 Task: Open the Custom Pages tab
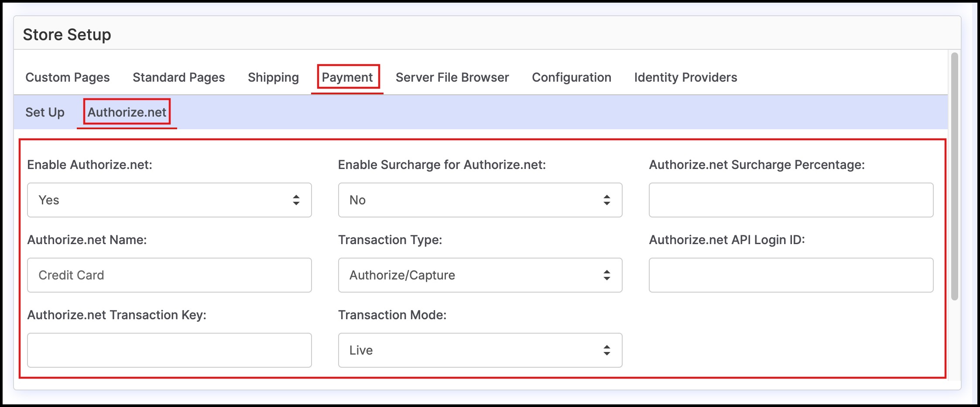click(x=68, y=77)
